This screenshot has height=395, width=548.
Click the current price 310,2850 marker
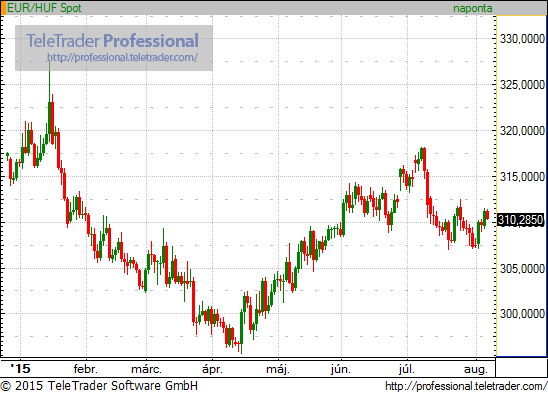(520, 220)
